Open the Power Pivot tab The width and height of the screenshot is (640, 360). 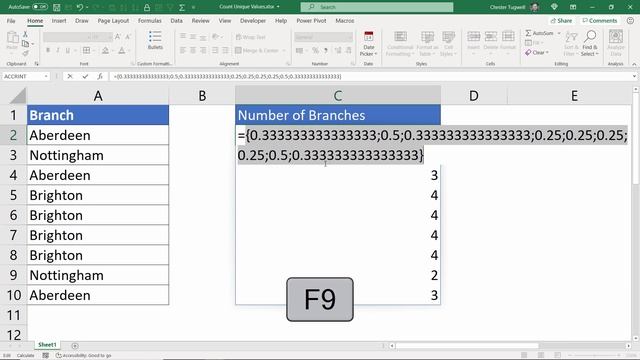(x=311, y=20)
